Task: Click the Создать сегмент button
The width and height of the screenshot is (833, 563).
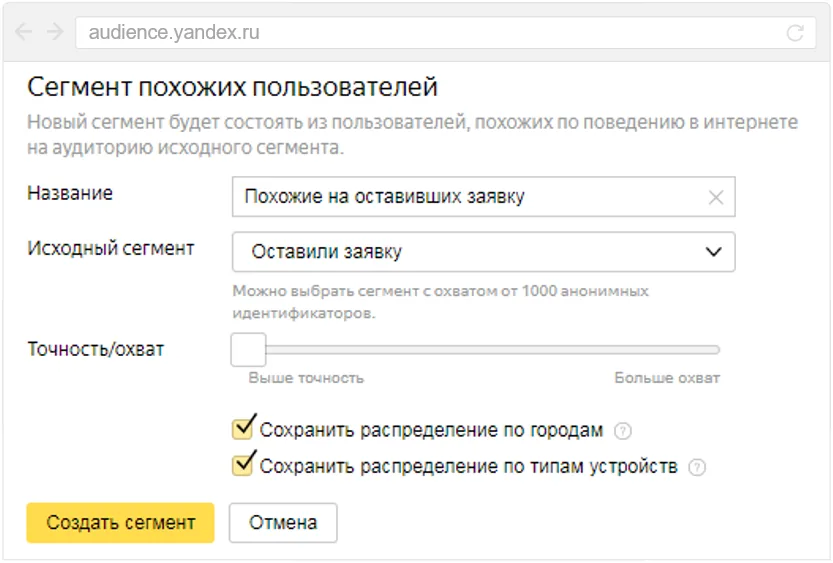Action: 120,523
